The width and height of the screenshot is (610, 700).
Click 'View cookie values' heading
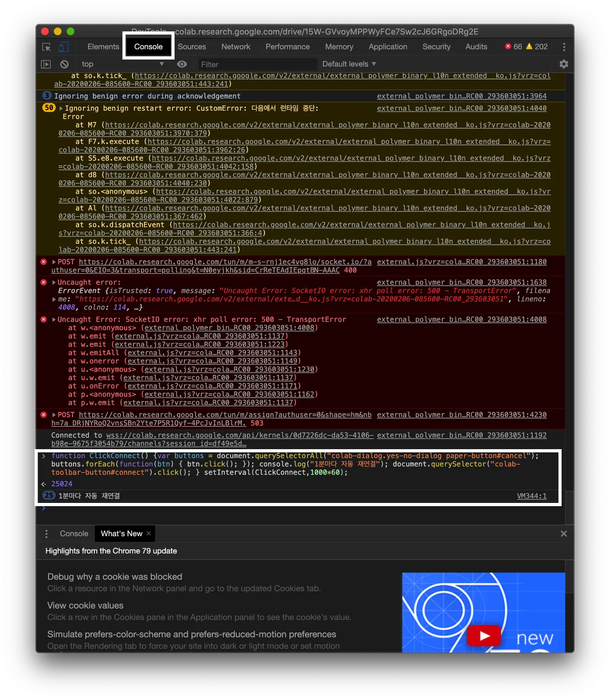click(x=85, y=606)
